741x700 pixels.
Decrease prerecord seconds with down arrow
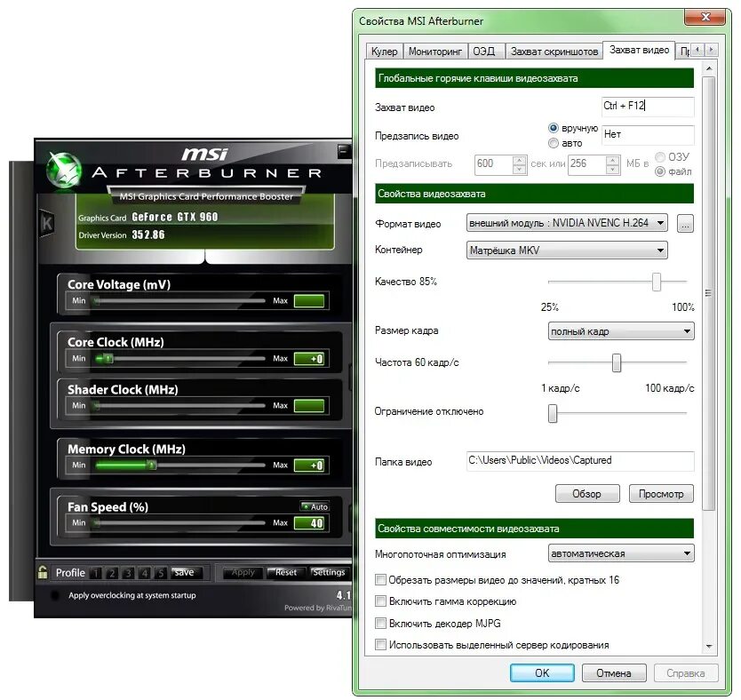pos(520,169)
